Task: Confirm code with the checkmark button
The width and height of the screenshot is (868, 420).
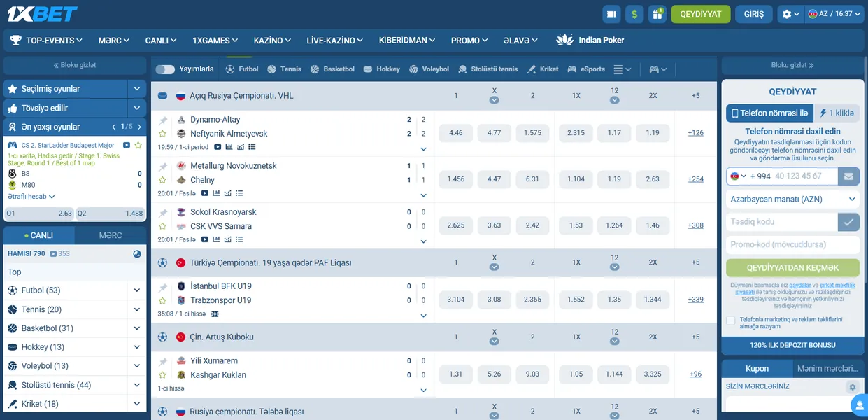Action: click(848, 222)
